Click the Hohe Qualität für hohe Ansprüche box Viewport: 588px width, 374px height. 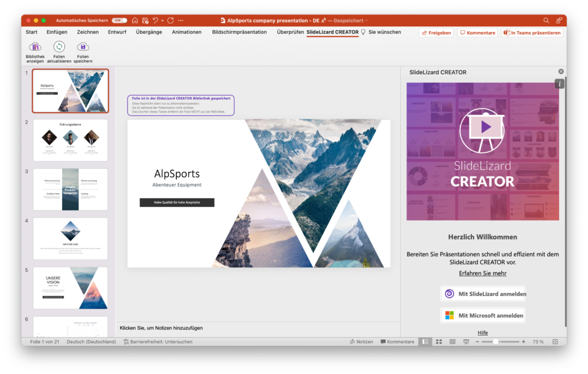click(177, 203)
